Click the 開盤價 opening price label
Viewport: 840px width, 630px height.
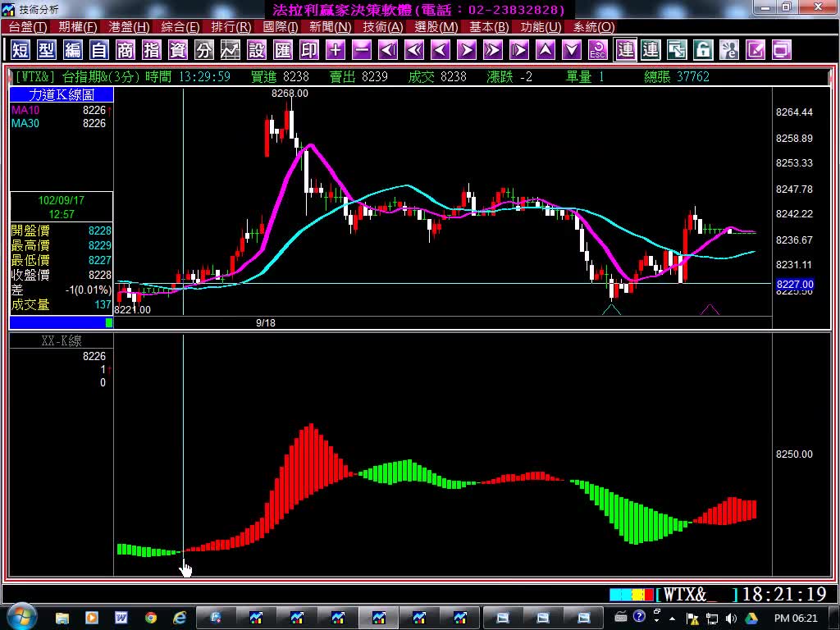[30, 231]
